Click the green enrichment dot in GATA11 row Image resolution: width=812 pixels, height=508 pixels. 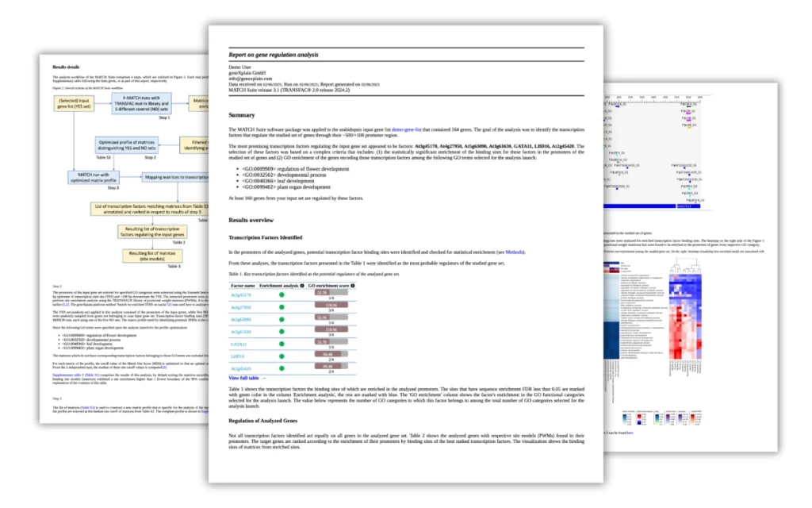click(x=282, y=344)
